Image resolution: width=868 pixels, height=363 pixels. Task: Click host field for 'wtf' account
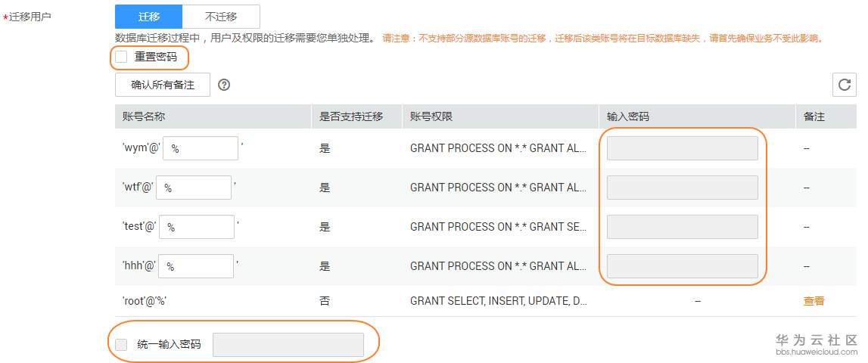[x=193, y=188]
